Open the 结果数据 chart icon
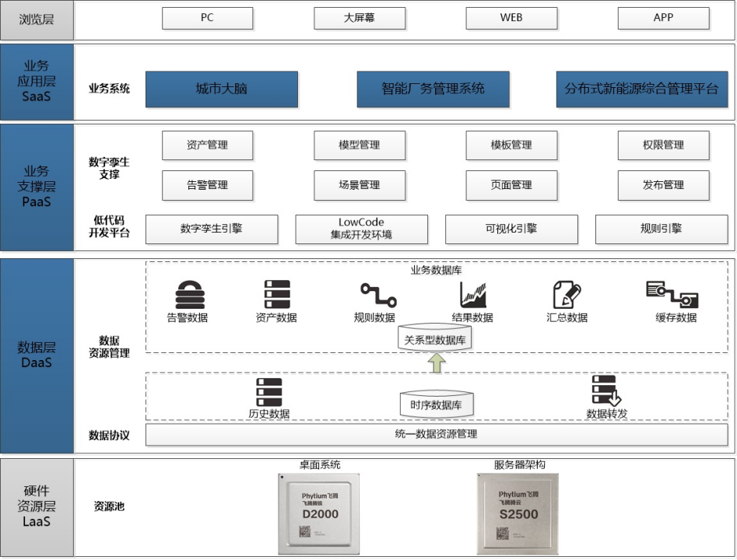Screen dimensions: 737x560 pos(472,295)
